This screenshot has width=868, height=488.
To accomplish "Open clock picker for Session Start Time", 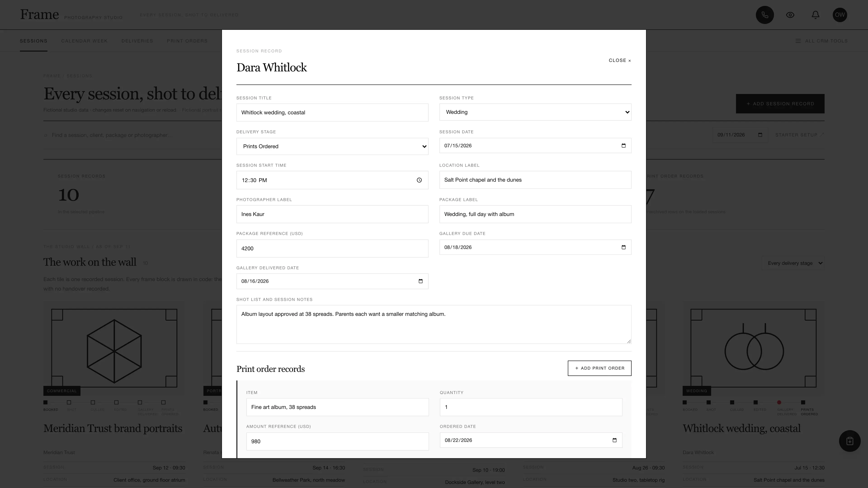I will (x=419, y=180).
